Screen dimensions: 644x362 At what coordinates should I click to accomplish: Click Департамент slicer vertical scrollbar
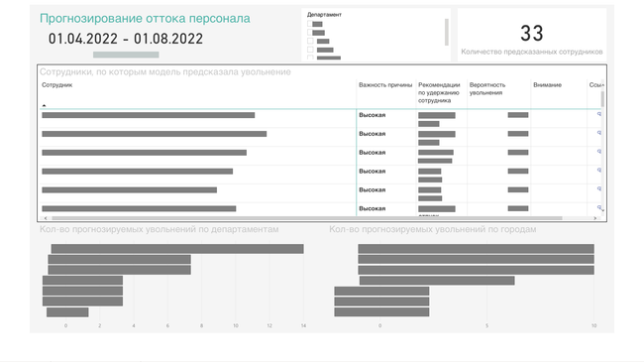click(x=447, y=32)
